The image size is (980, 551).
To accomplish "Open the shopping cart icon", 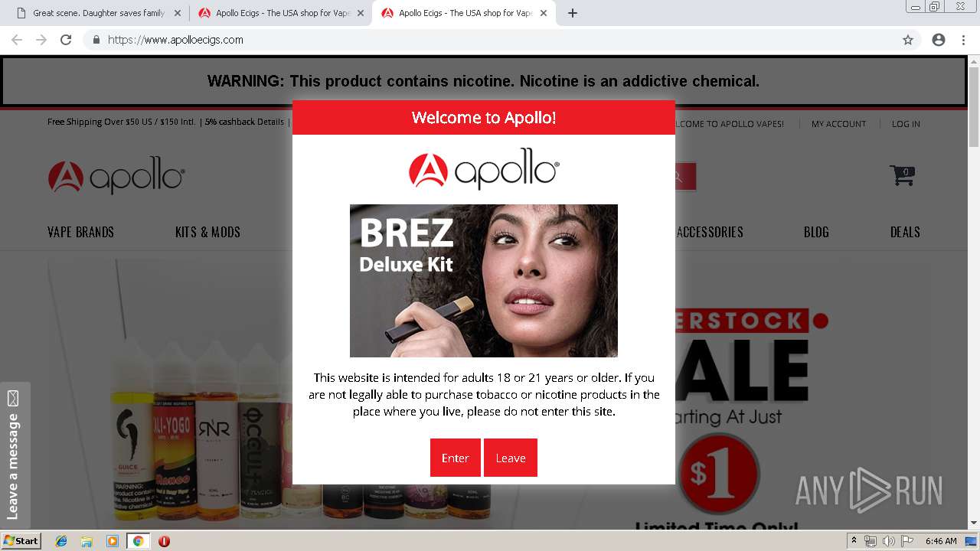I will [x=902, y=175].
